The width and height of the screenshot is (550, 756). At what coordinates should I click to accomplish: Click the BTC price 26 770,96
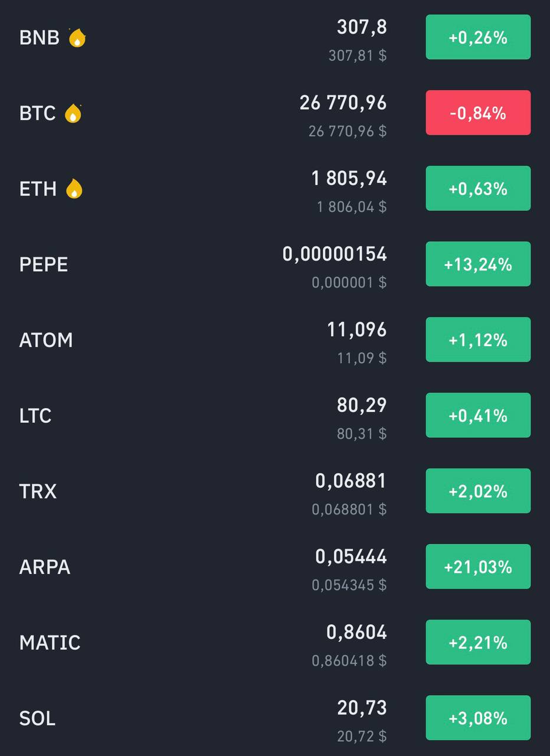click(343, 103)
